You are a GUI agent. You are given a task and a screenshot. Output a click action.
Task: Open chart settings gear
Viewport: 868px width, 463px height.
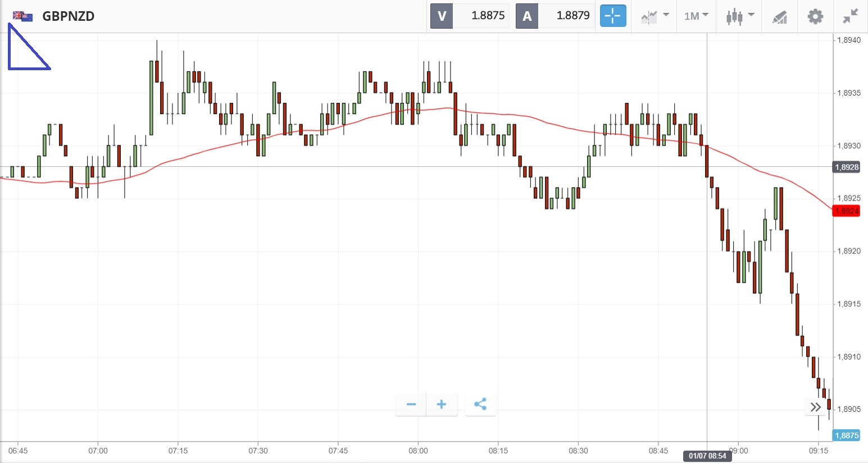[815, 16]
